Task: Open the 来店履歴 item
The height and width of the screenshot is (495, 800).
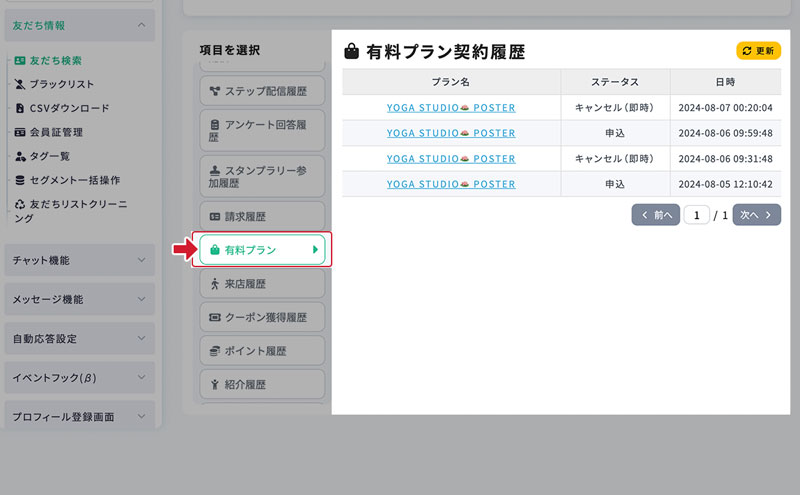Action: tap(262, 284)
